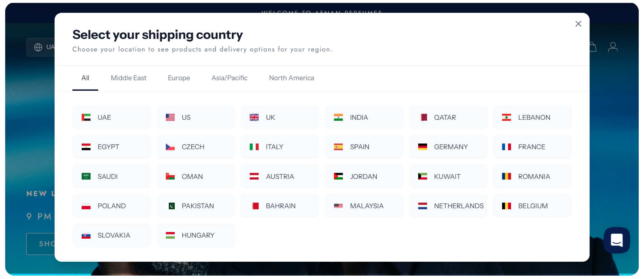
Task: Click the Lebanon flag icon
Action: coord(507,117)
